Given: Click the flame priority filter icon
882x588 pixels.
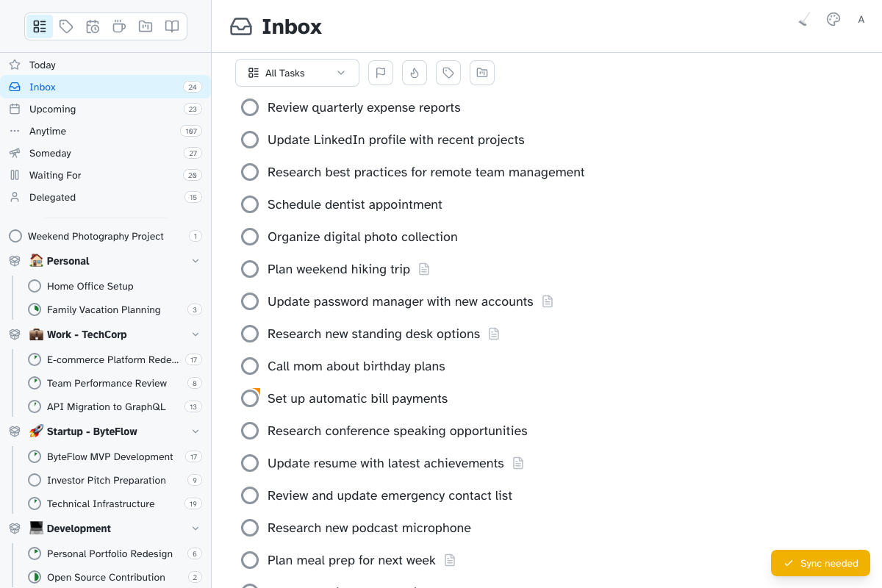Looking at the screenshot, I should point(415,73).
